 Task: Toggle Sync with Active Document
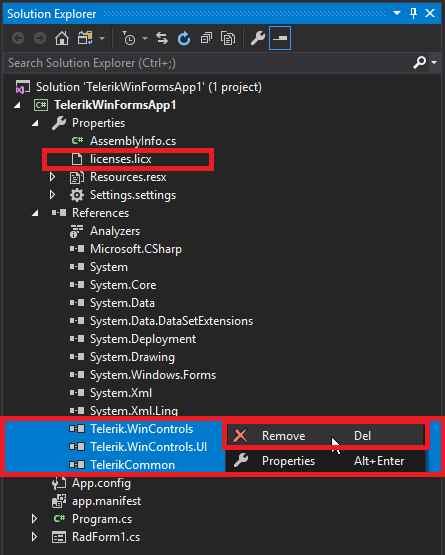(x=162, y=38)
